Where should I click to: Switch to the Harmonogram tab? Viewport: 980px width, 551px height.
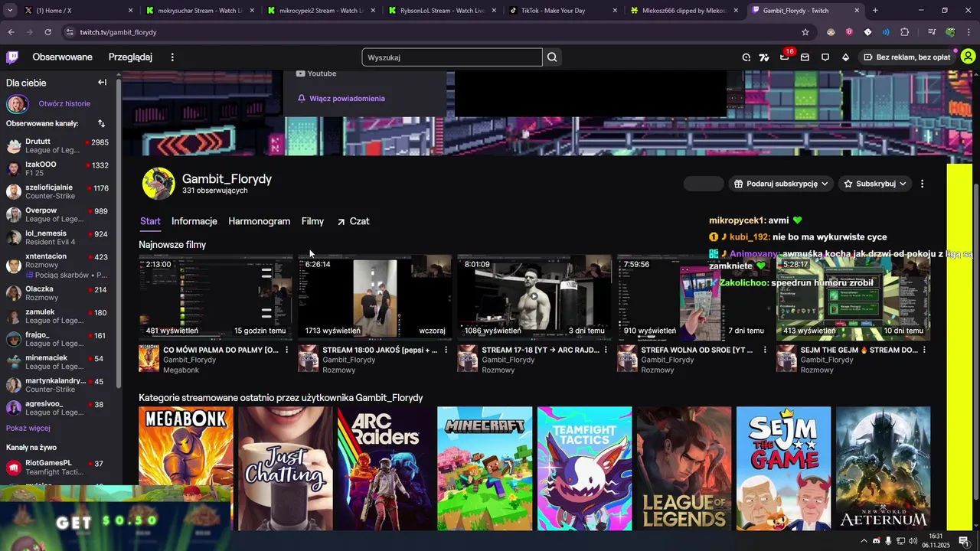pos(259,221)
